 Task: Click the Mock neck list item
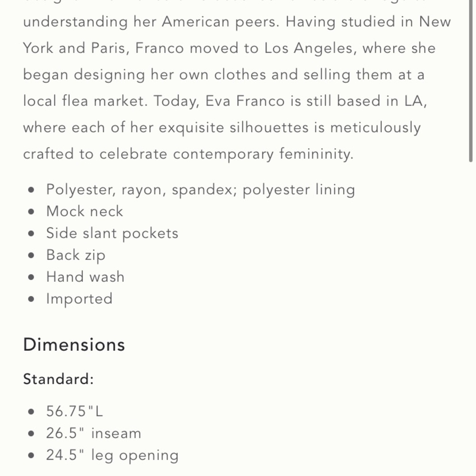84,211
